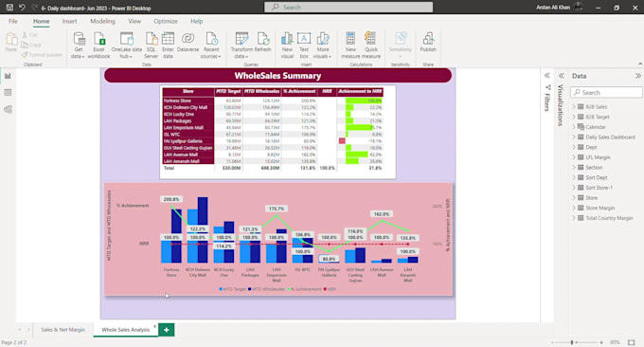The width and height of the screenshot is (644, 347).
Task: Click the Sort Store-1 table
Action: click(599, 188)
